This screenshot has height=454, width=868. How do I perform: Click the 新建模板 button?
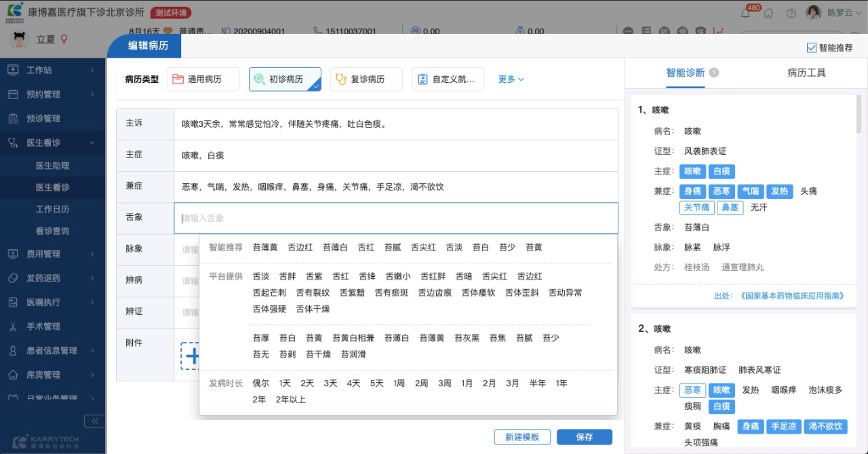[521, 437]
